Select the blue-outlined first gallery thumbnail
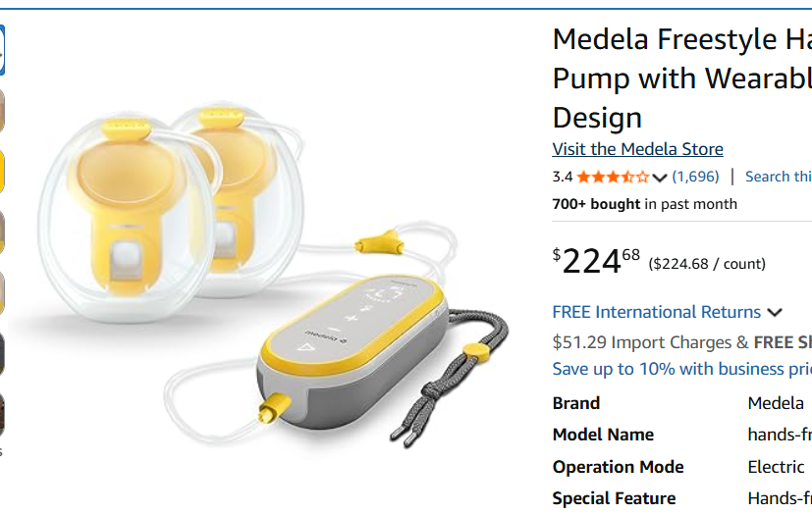Screen dimensions: 812x514 coord(2,50)
